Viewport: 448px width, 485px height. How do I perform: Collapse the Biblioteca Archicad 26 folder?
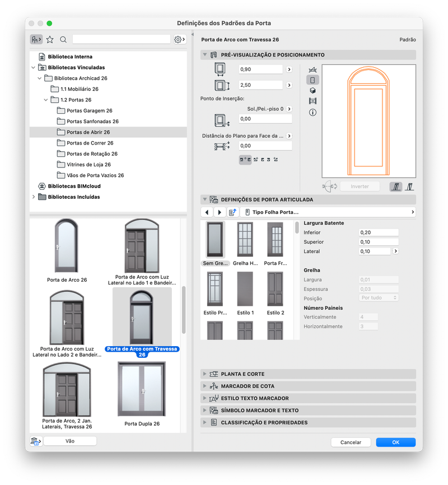(x=40, y=78)
